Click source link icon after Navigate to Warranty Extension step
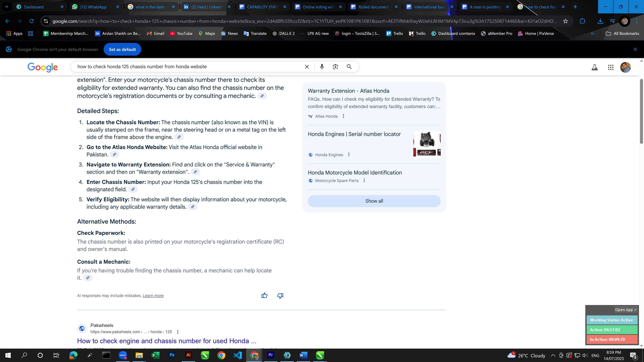Viewport: 644px width, 362px height. (195, 172)
